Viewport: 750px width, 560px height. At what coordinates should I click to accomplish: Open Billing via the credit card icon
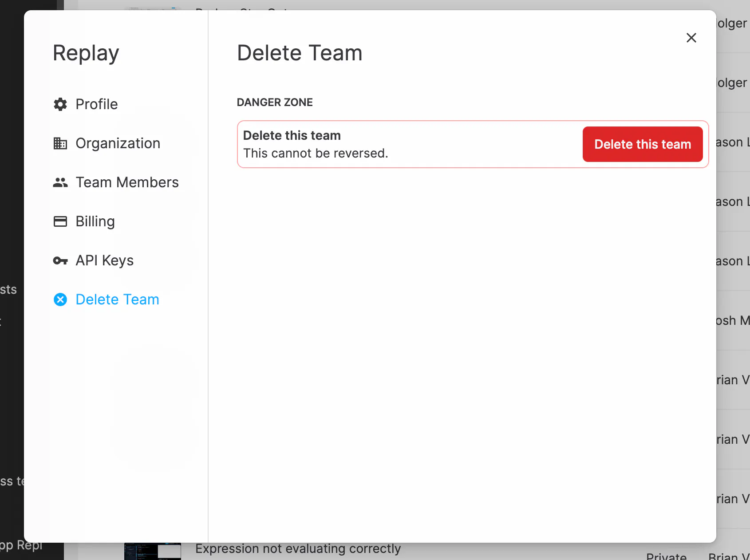[60, 221]
